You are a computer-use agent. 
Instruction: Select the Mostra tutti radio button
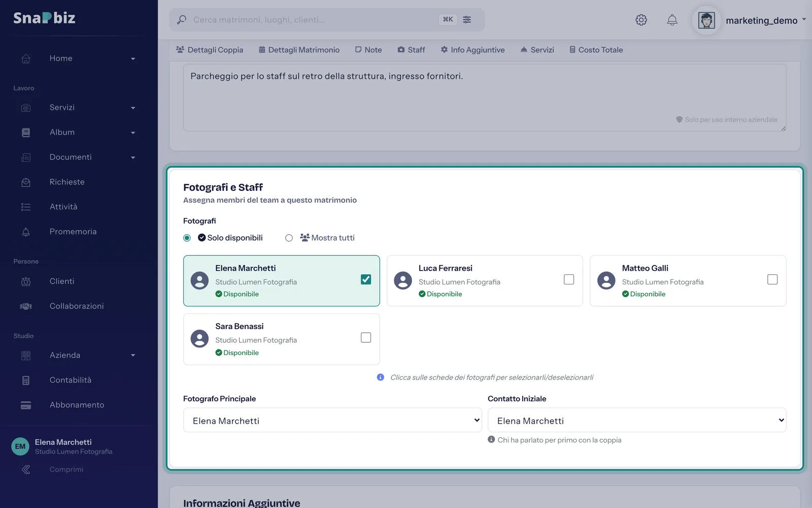tap(289, 238)
